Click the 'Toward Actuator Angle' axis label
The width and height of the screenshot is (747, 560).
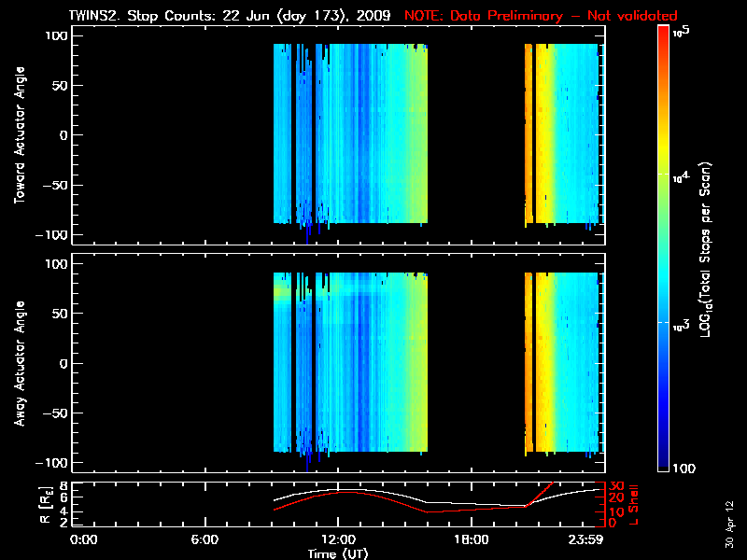tap(17, 135)
